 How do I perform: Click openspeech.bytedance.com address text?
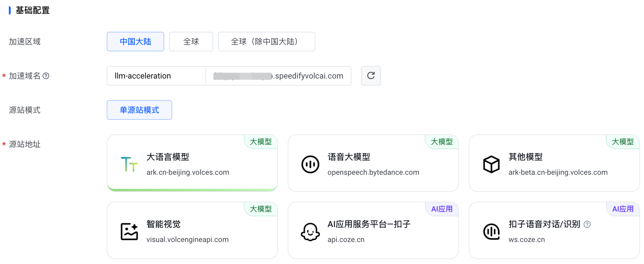(373, 172)
